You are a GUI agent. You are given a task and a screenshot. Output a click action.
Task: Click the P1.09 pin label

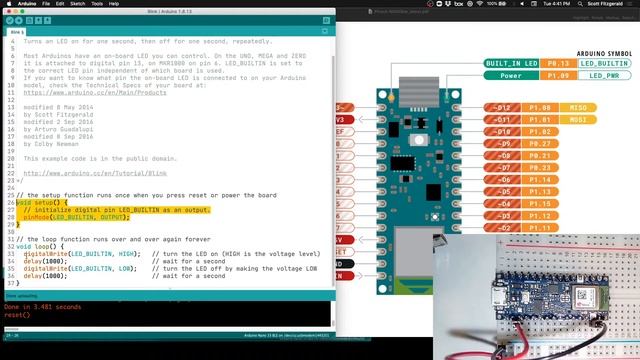[x=558, y=76]
